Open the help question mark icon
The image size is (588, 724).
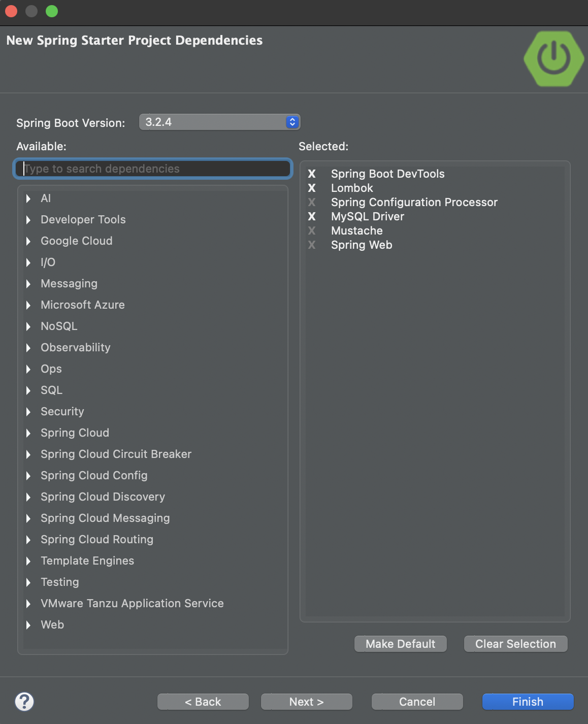point(24,702)
